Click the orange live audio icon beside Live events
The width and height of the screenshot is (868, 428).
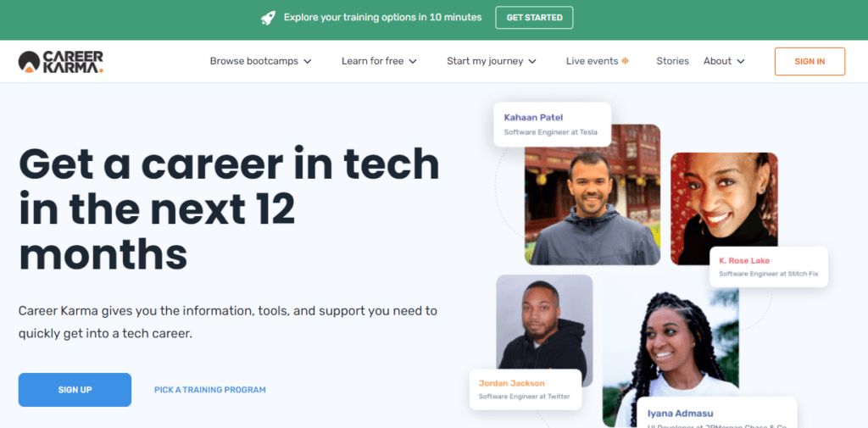626,61
